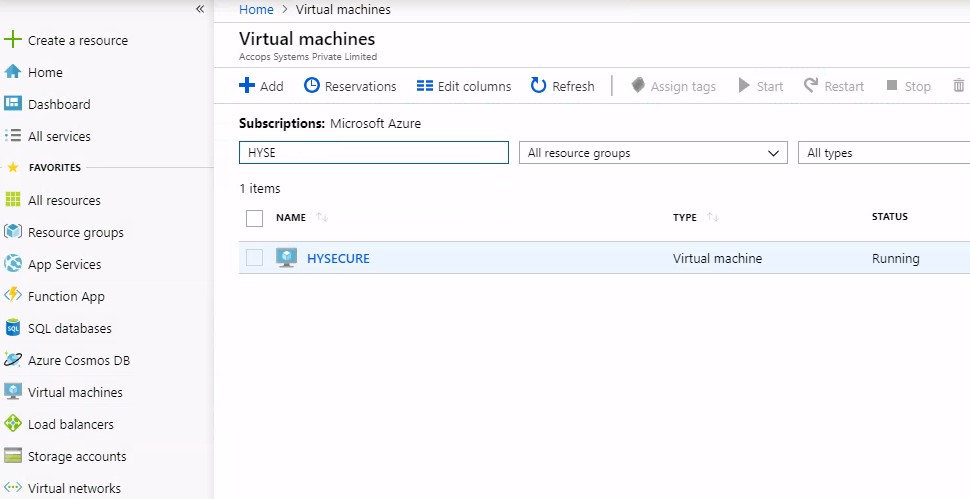Viewport: 970px width, 499px height.
Task: Select Dashboard label in sidebar
Action: click(59, 104)
